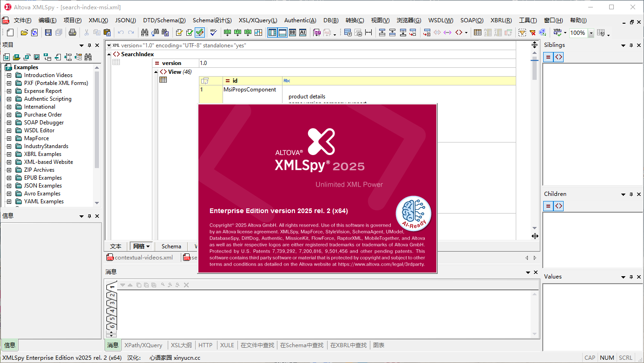The width and height of the screenshot is (644, 363).
Task: Save the current document
Action: 48,32
